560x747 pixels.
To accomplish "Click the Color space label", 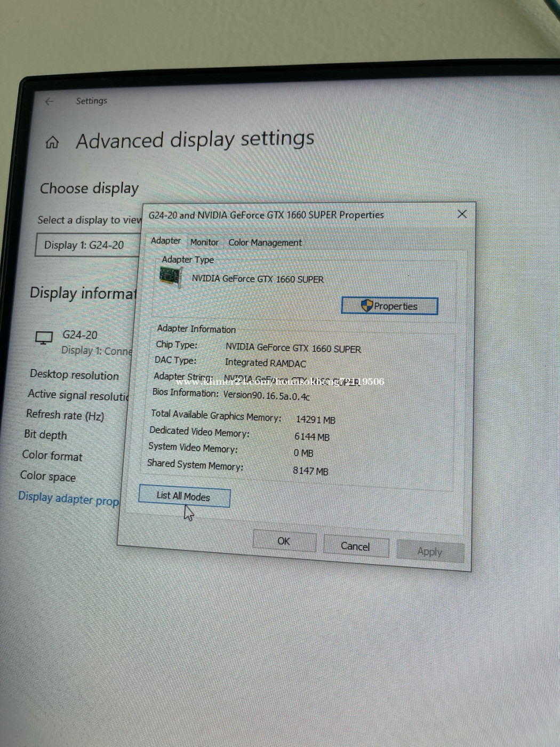I will 48,476.
